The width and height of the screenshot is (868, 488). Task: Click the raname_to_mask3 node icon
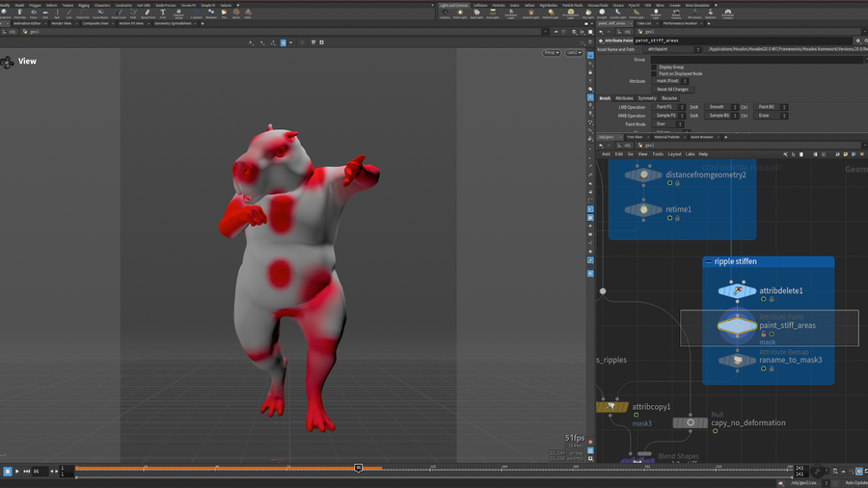click(x=738, y=360)
